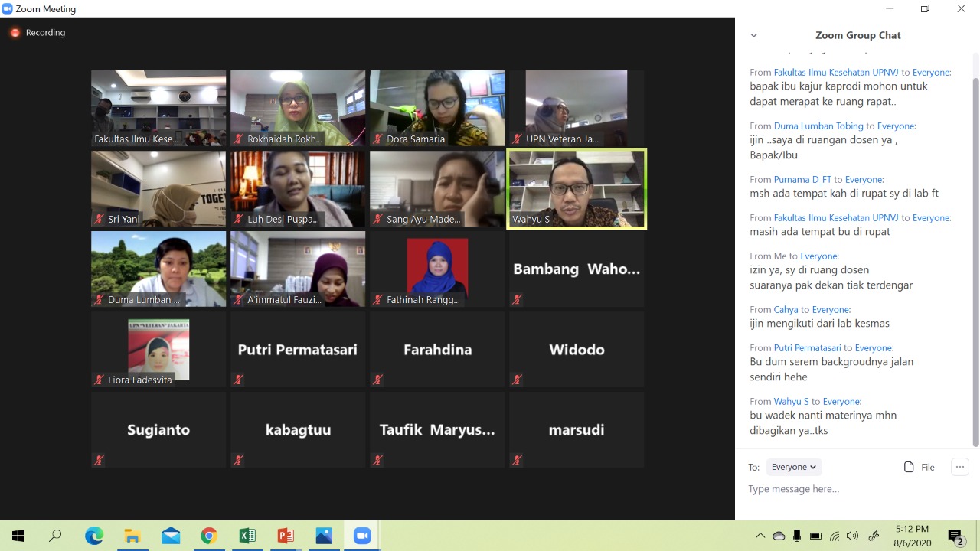Click the Zoom Group Chat panel title
The image size is (980, 551).
coord(857,35)
